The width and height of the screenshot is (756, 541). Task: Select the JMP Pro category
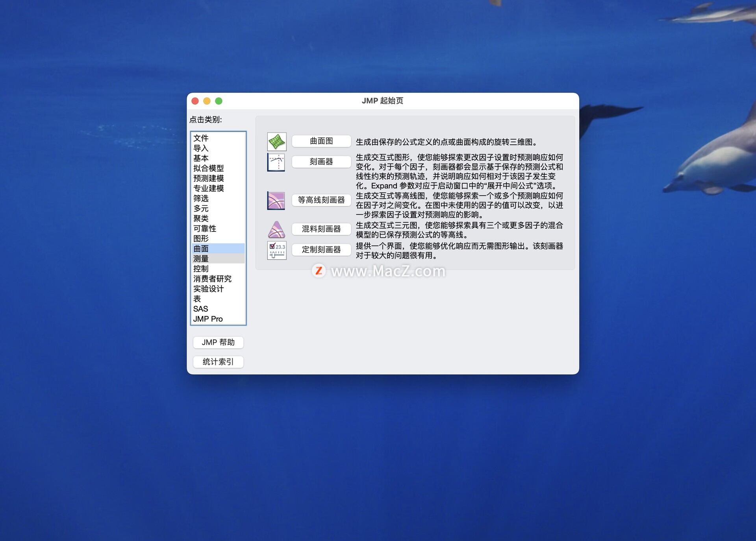click(218, 319)
